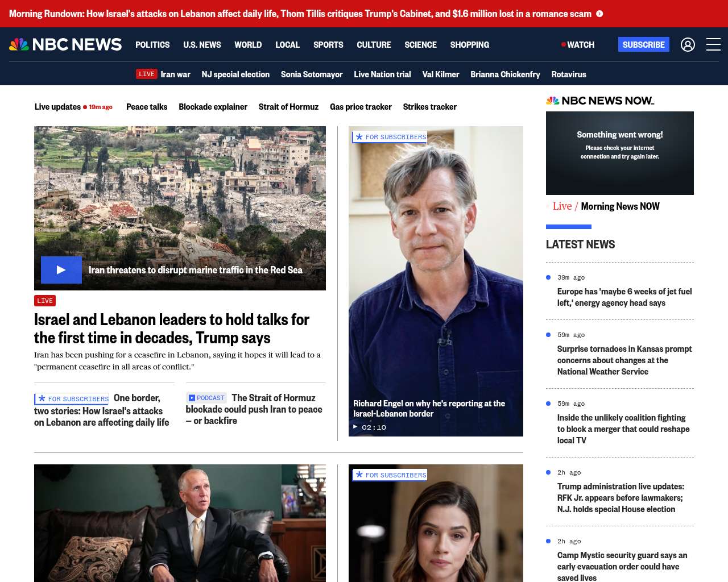Open the Politics section
The image size is (728, 582).
pos(152,44)
